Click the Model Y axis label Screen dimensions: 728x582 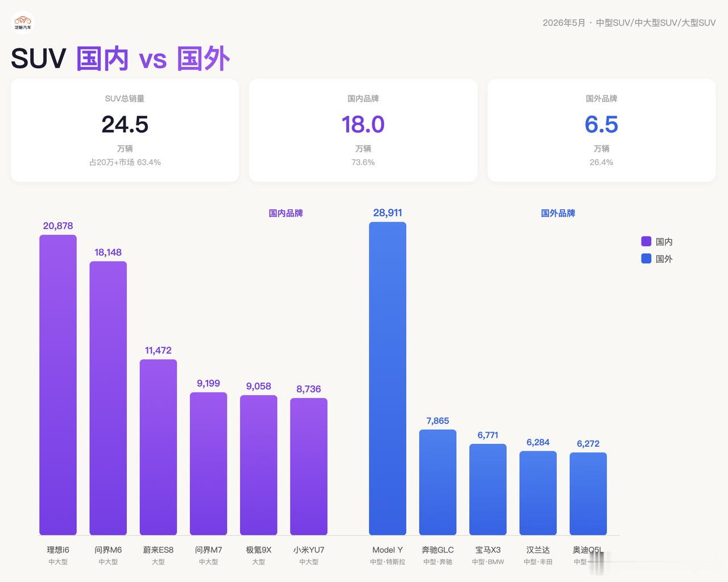click(388, 550)
